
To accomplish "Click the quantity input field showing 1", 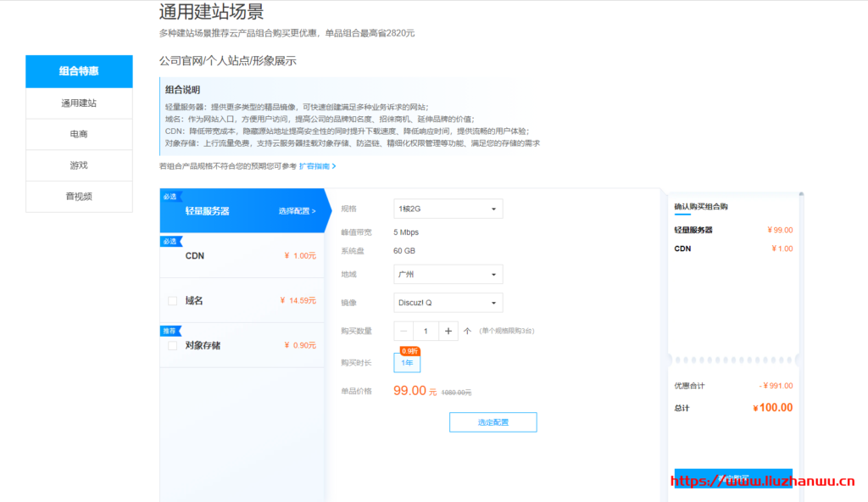I will (x=425, y=331).
